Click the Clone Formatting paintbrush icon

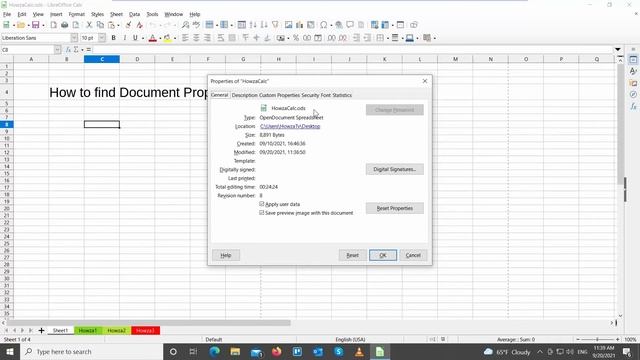(x=128, y=25)
